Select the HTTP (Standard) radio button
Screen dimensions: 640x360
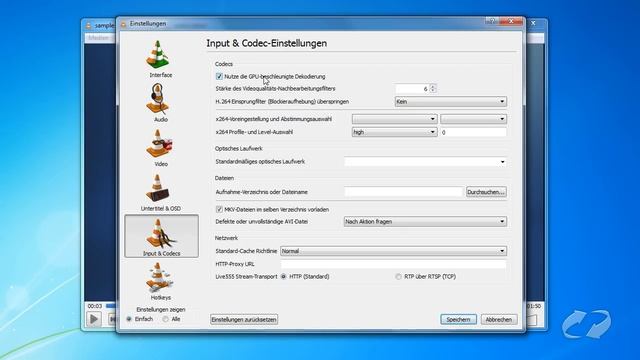click(283, 277)
